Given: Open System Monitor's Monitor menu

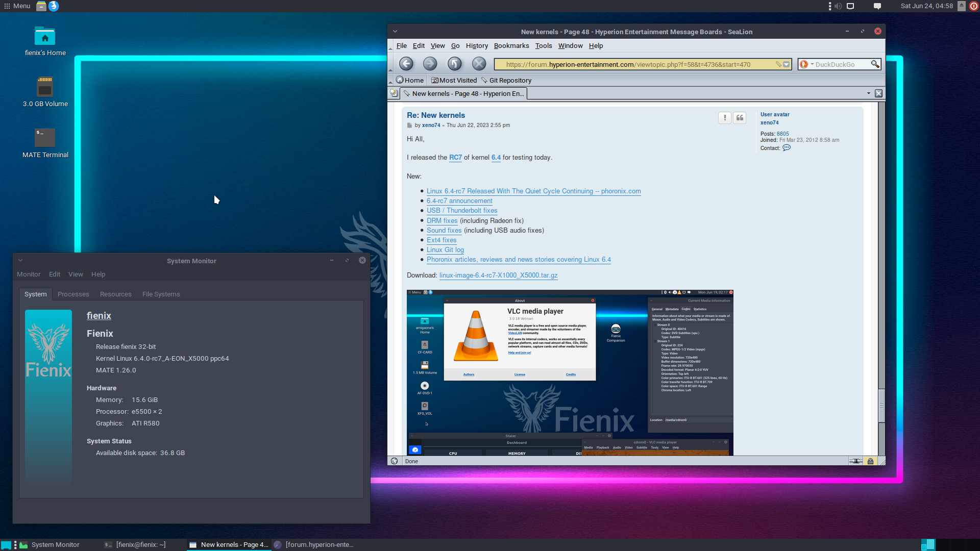Looking at the screenshot, I should click(29, 274).
